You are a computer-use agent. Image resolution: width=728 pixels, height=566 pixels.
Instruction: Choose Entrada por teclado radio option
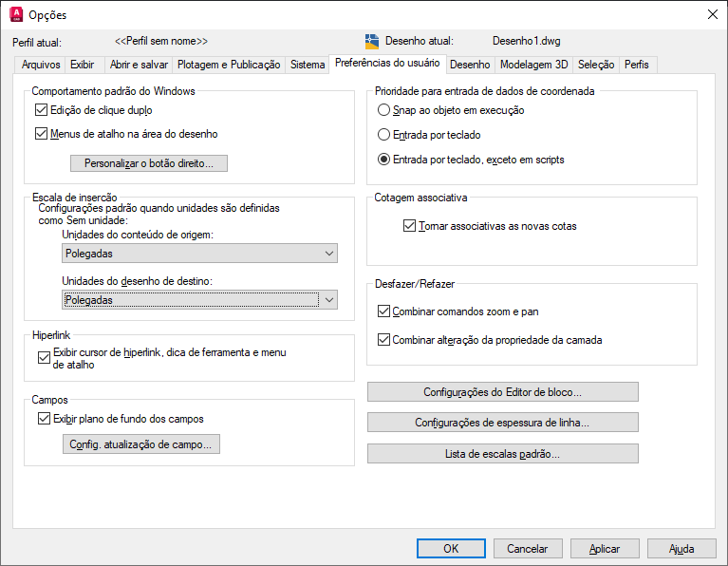(383, 135)
